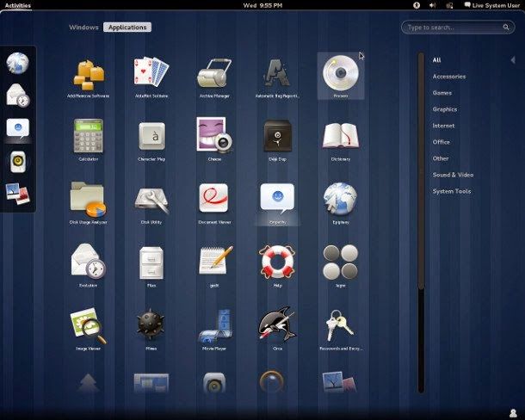Click Rhythmbox speaker in the dash
525x420 pixels.
point(18,162)
